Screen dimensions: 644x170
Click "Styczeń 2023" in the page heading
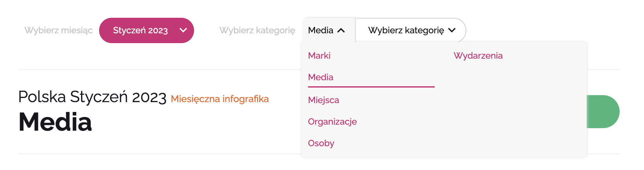118,97
